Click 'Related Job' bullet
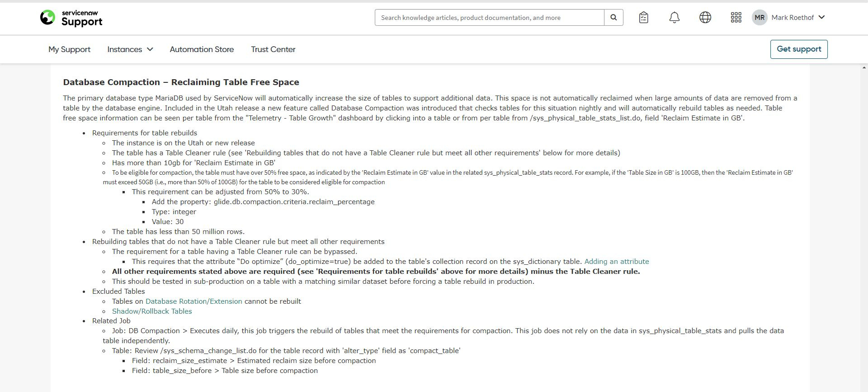 coord(111,321)
